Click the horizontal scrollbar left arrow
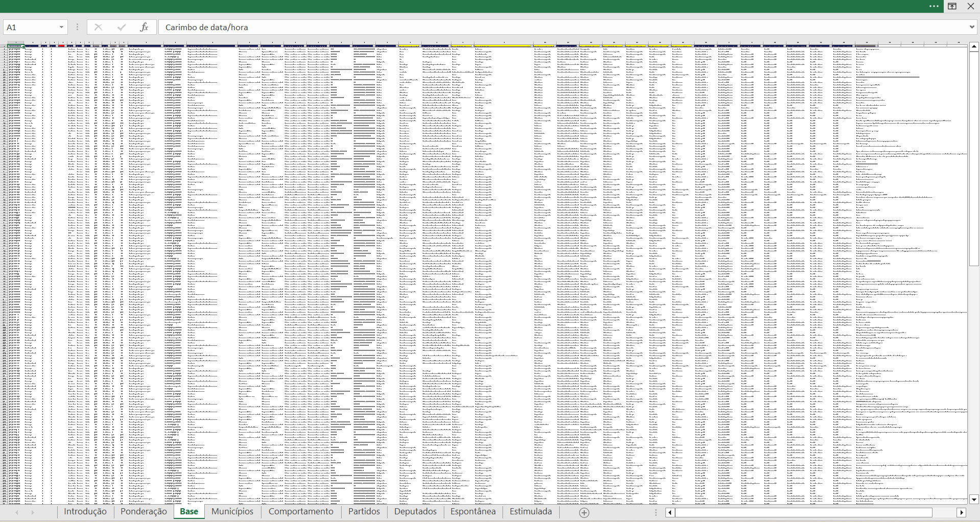 point(670,512)
